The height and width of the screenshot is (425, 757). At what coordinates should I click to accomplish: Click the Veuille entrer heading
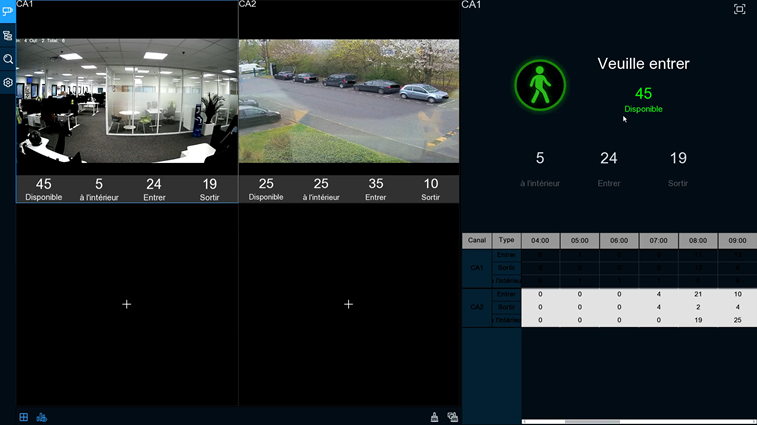[x=644, y=64]
